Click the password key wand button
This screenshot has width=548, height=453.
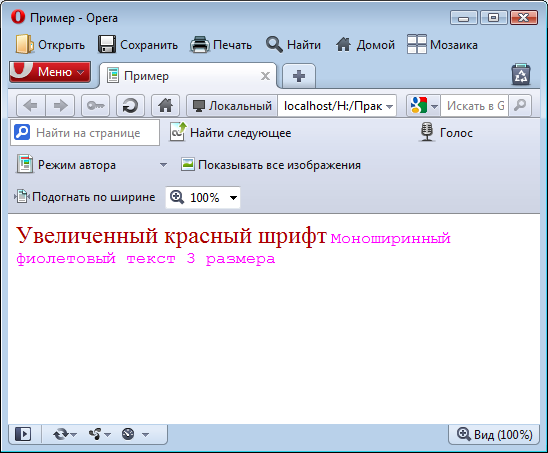(x=95, y=106)
